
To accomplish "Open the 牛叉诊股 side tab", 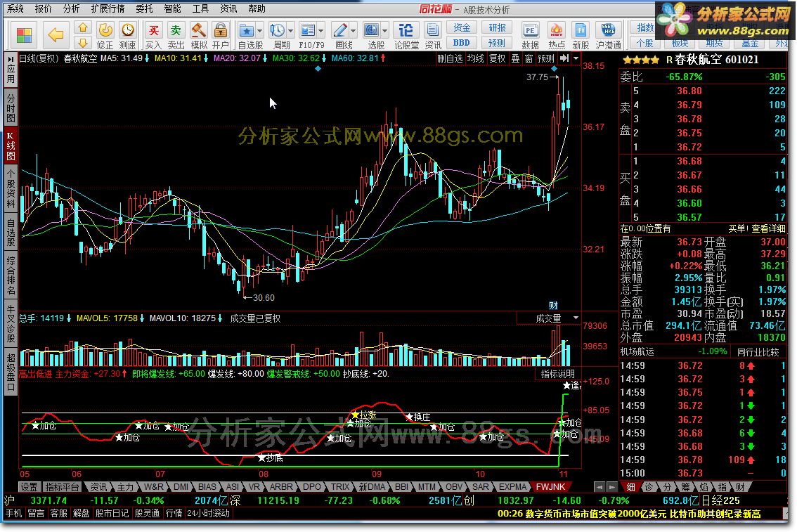I will click(11, 324).
